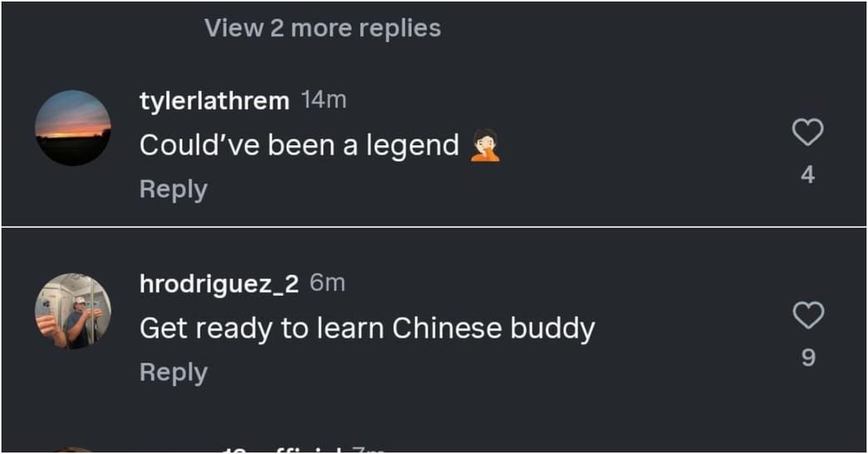Viewport: 868px width, 454px height.
Task: Open hrodriguez_2's mirror selfie profile picture
Action: pos(73,310)
